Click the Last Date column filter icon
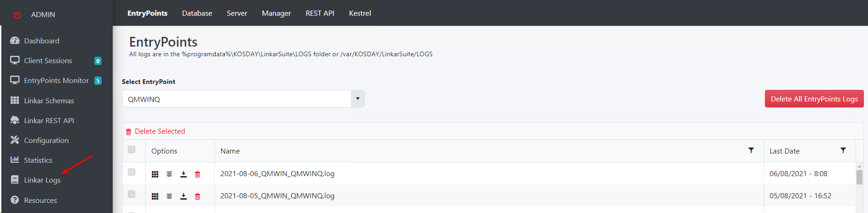 click(x=843, y=151)
